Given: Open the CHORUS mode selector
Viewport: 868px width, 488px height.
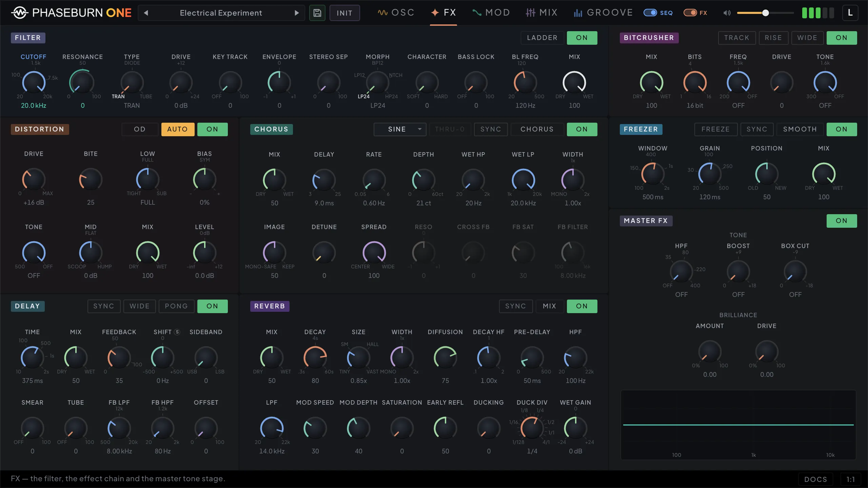Looking at the screenshot, I should [x=537, y=129].
